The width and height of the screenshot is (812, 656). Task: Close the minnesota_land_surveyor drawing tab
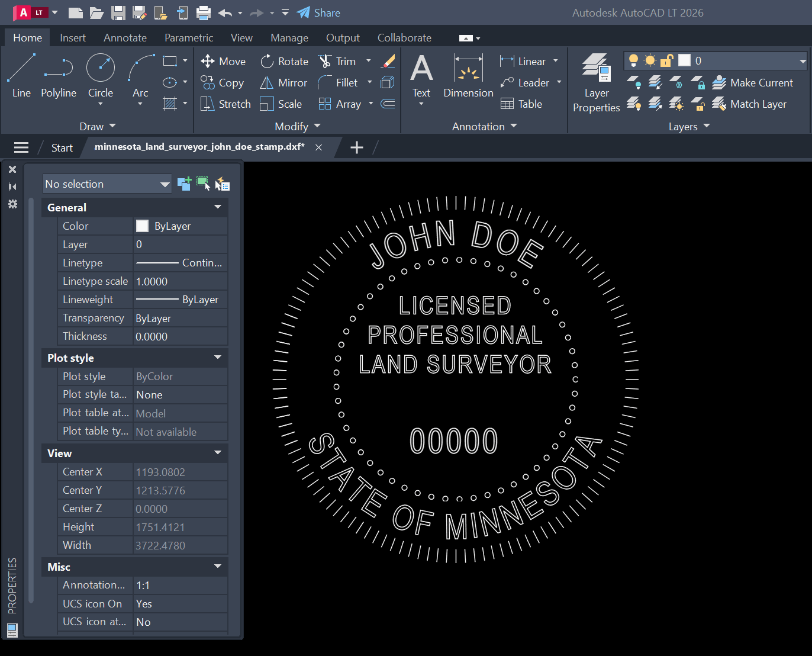(318, 147)
